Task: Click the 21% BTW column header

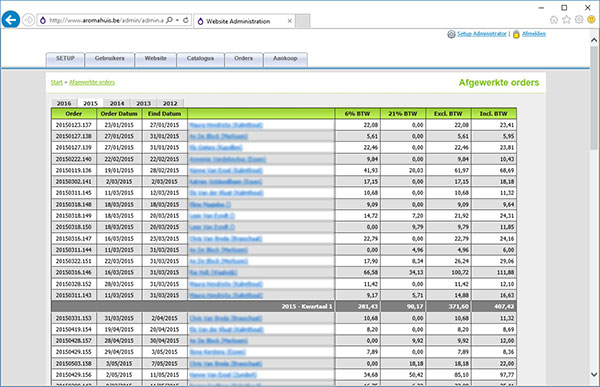Action: point(403,114)
